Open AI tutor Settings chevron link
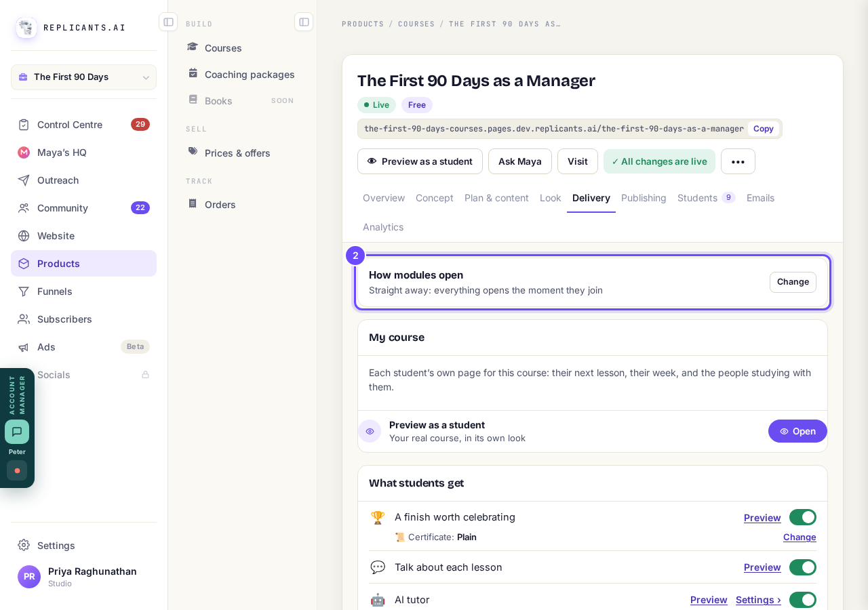This screenshot has width=868, height=610. [x=758, y=600]
